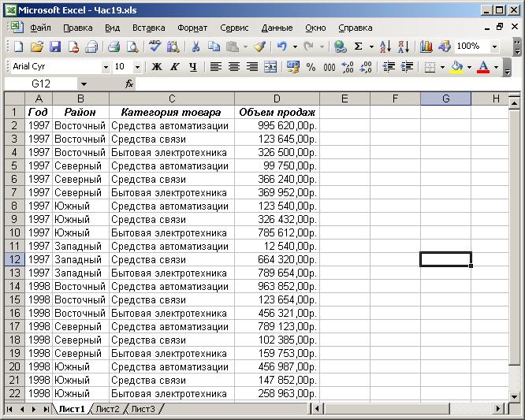Screen dimensions: 525x420
Task: Decrease decimal places
Action: (366, 67)
